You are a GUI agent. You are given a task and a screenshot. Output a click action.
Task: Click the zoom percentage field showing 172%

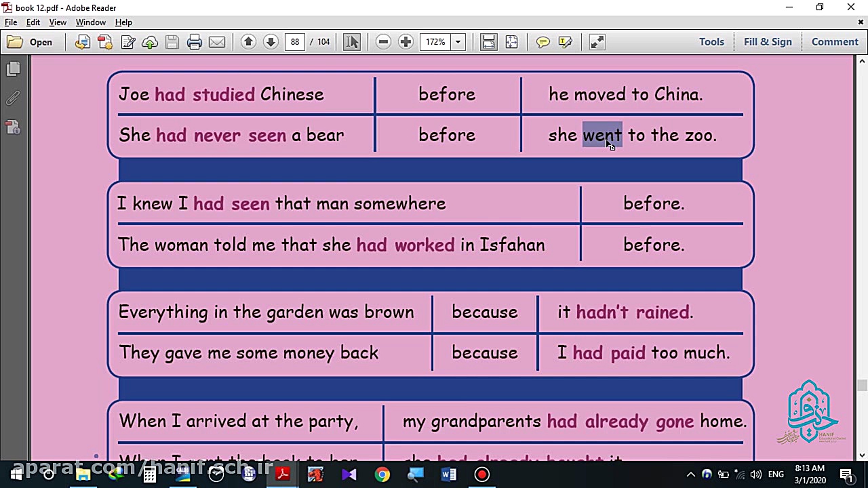pos(435,42)
